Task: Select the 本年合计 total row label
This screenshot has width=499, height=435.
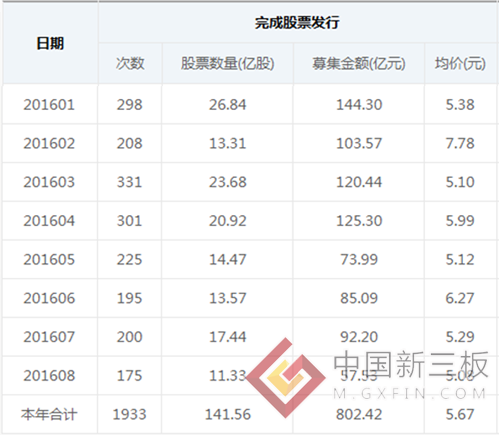Action: pos(49,414)
